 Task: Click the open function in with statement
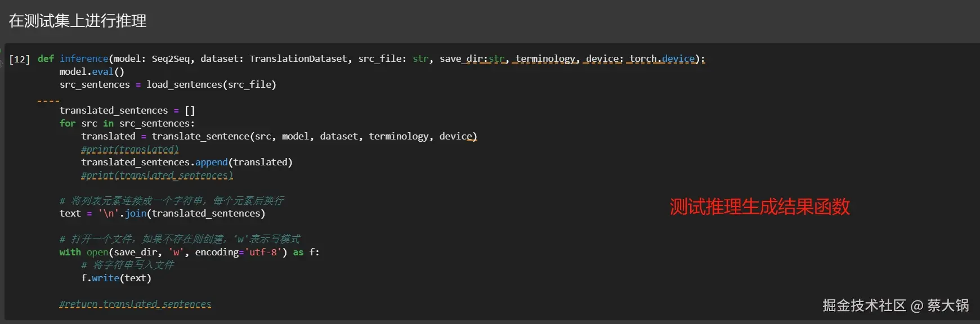tap(97, 252)
